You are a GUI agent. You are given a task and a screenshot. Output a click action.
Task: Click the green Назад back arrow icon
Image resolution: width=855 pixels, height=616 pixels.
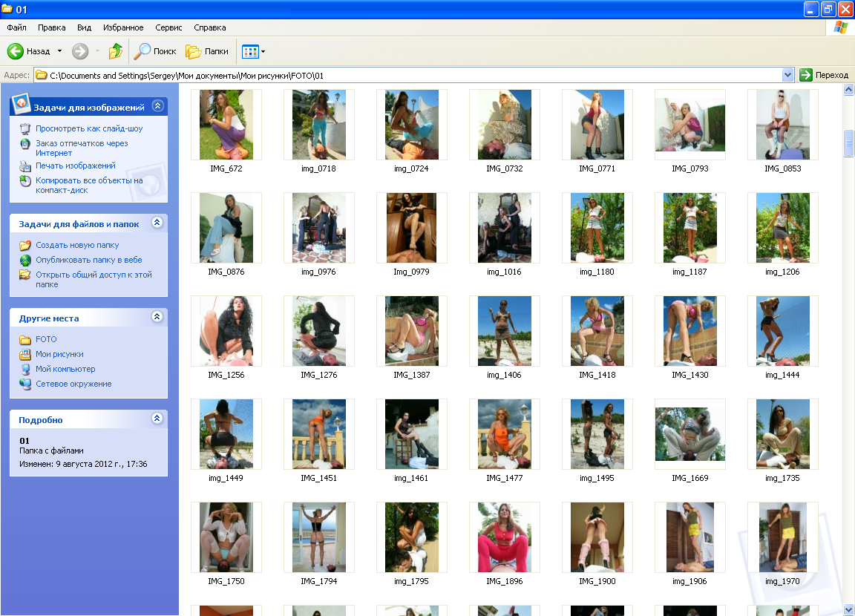pyautogui.click(x=16, y=51)
